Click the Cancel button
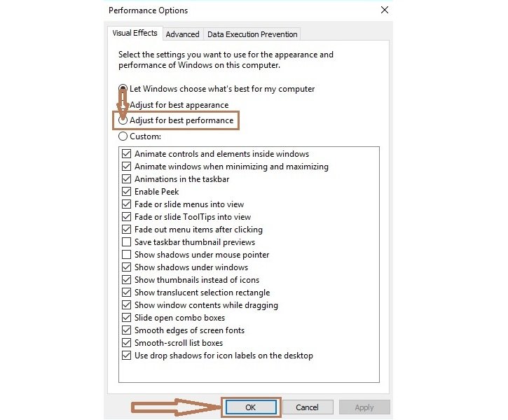Screen dimensions: 508x420 [x=308, y=407]
